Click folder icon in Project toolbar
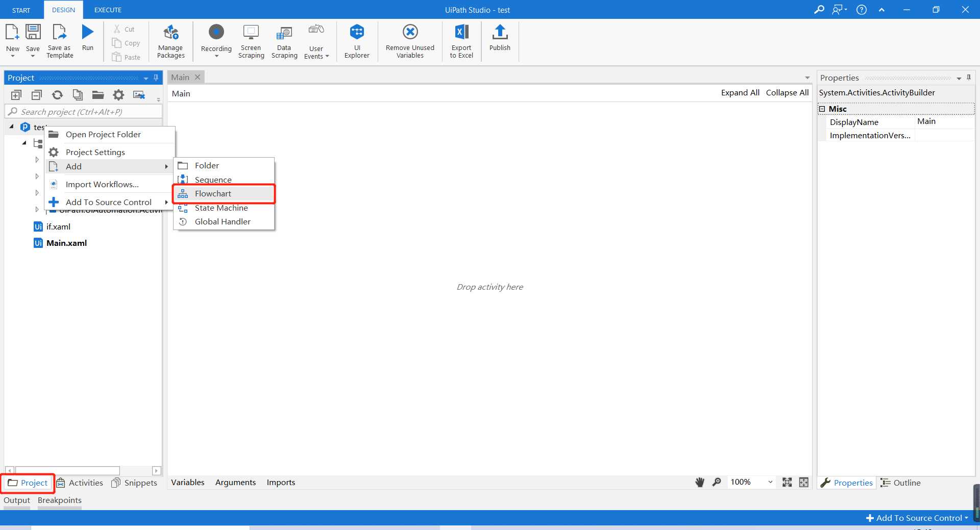980x530 pixels. 98,95
